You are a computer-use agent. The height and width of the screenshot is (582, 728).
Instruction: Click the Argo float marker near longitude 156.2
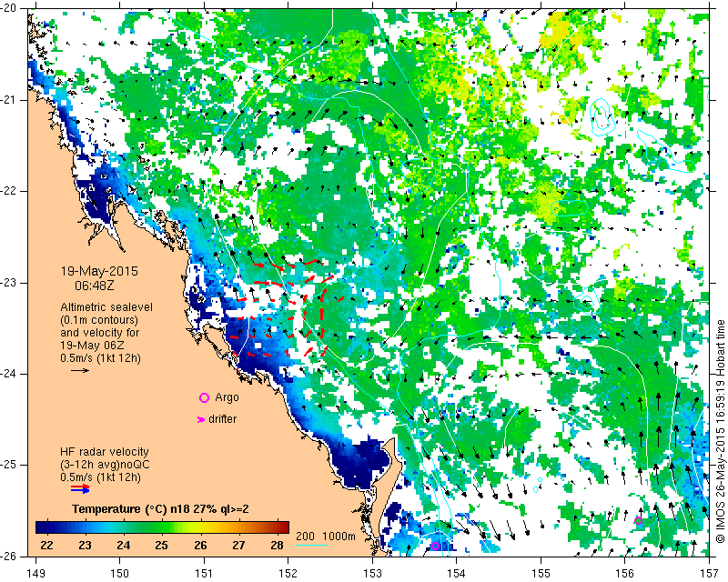pos(638,520)
